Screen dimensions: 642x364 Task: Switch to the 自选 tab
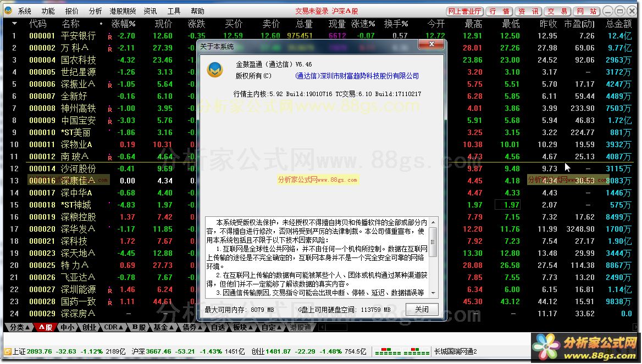pyautogui.click(x=218, y=327)
